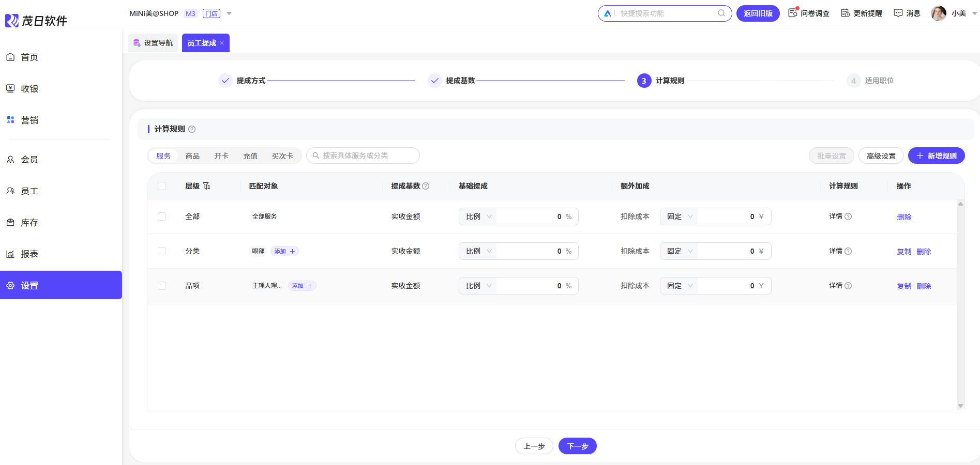
Task: Click the 返回旧版 button
Action: 758,13
